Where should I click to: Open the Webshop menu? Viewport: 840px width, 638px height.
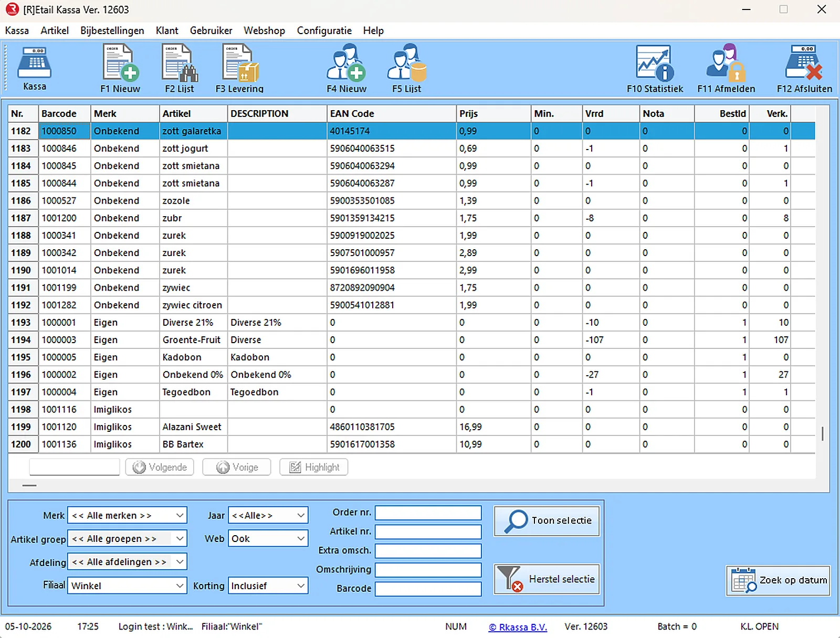pos(264,30)
